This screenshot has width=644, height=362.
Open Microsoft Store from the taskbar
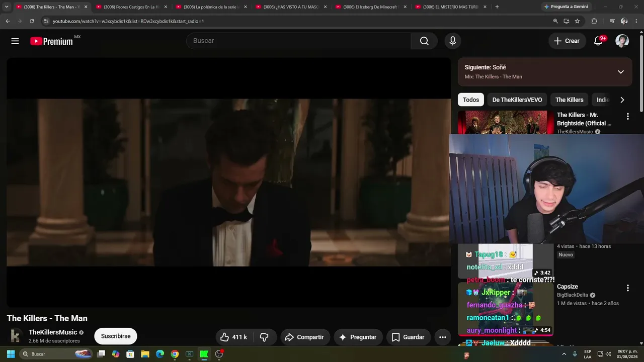[x=130, y=354]
